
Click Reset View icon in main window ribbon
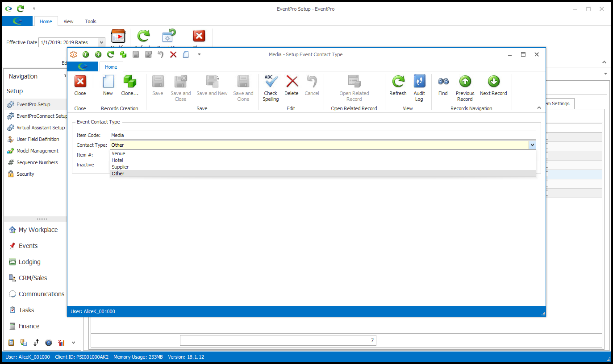pos(169,37)
